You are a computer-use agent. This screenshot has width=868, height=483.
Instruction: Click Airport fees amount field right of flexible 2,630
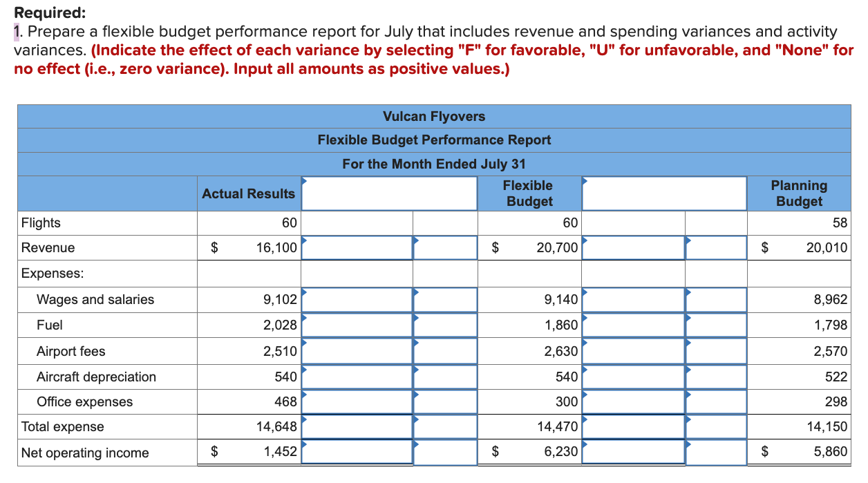(633, 351)
